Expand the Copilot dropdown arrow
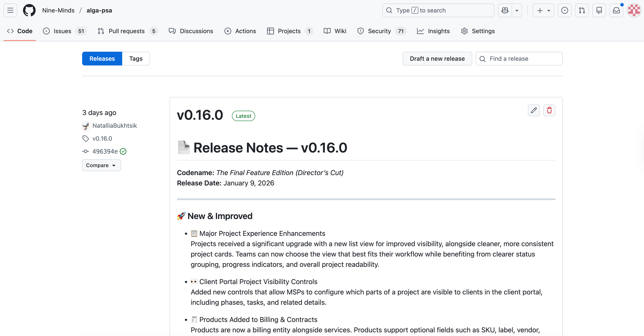This screenshot has height=336, width=644. click(517, 10)
